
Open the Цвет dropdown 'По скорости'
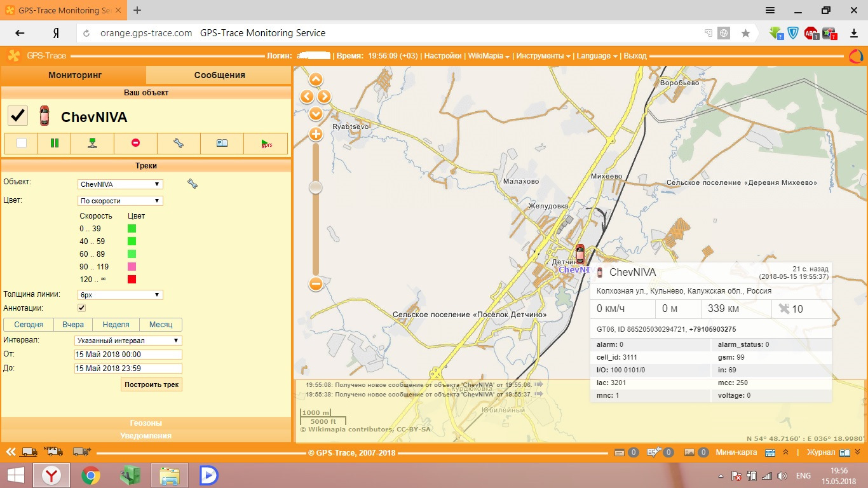pos(120,201)
